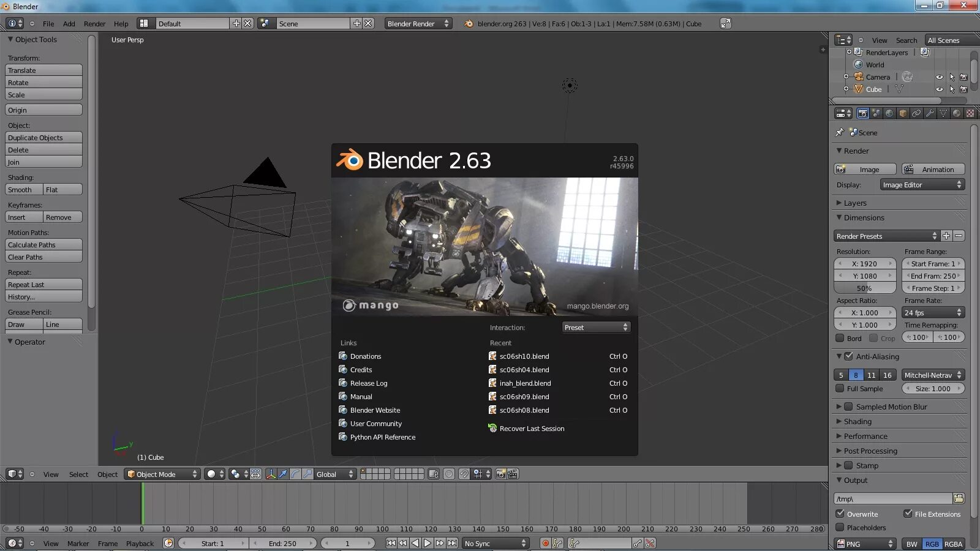
Task: Toggle fullscreen view icon in top header
Action: pos(725,23)
